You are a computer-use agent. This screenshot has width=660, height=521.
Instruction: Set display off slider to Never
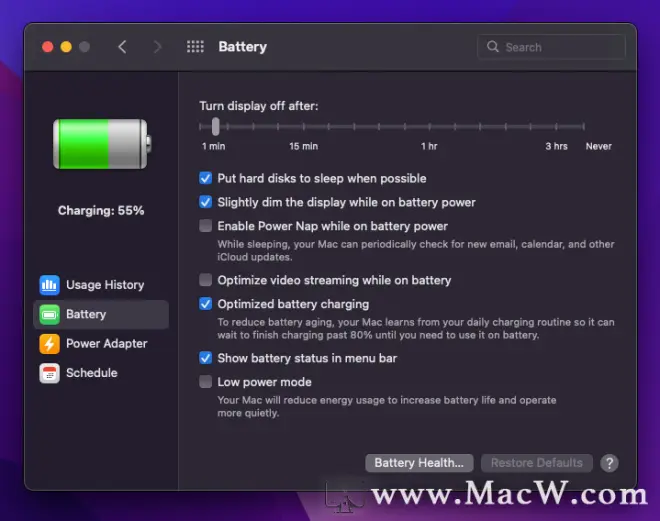coord(583,126)
